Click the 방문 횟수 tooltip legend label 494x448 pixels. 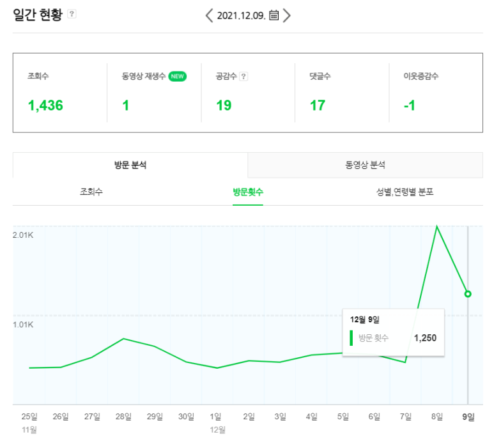pyautogui.click(x=374, y=338)
